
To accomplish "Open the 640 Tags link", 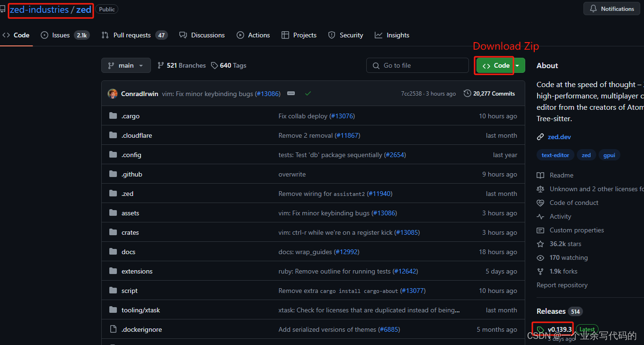I will 229,65.
